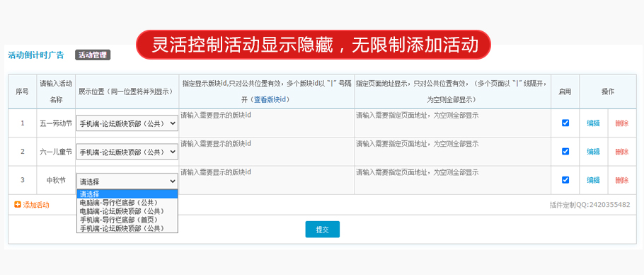The height and width of the screenshot is (275, 644).
Task: Uncheck the 启用 checkbox for 五一劳动节
Action: (x=565, y=123)
